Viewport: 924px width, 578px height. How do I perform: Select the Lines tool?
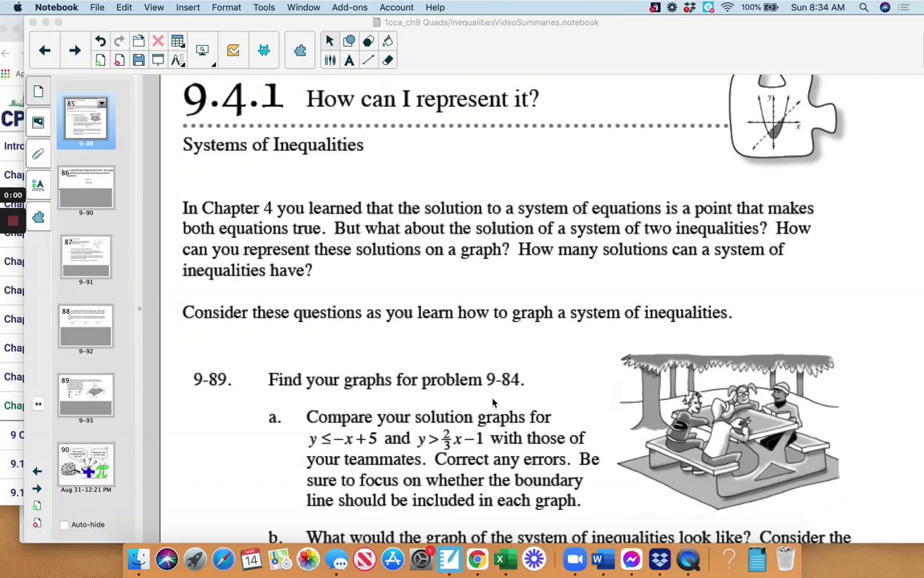pyautogui.click(x=368, y=60)
